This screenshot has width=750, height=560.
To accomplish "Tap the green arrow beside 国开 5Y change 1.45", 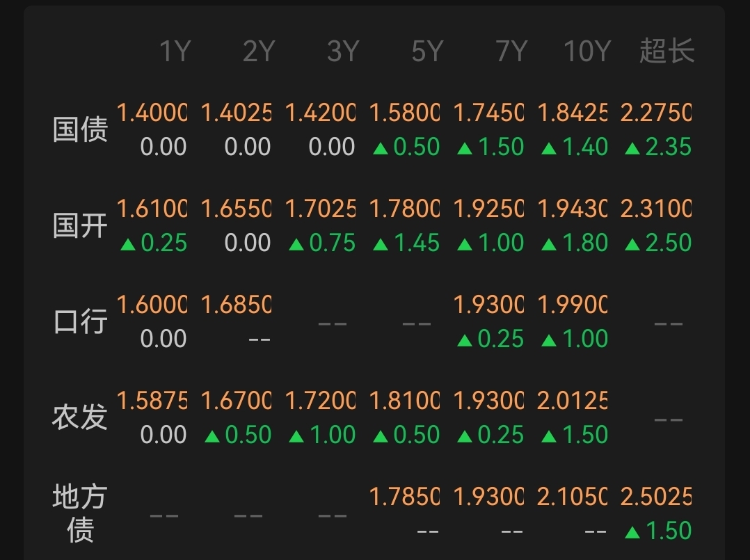I will 380,244.
